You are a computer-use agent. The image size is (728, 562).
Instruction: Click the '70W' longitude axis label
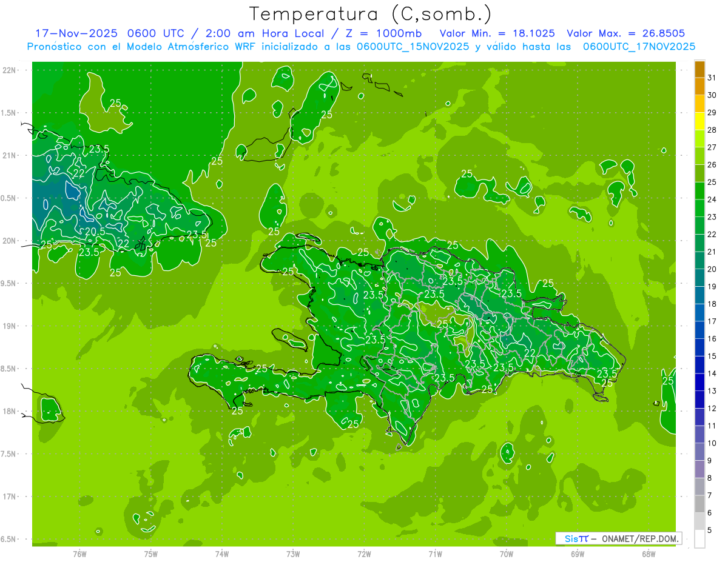(507, 554)
